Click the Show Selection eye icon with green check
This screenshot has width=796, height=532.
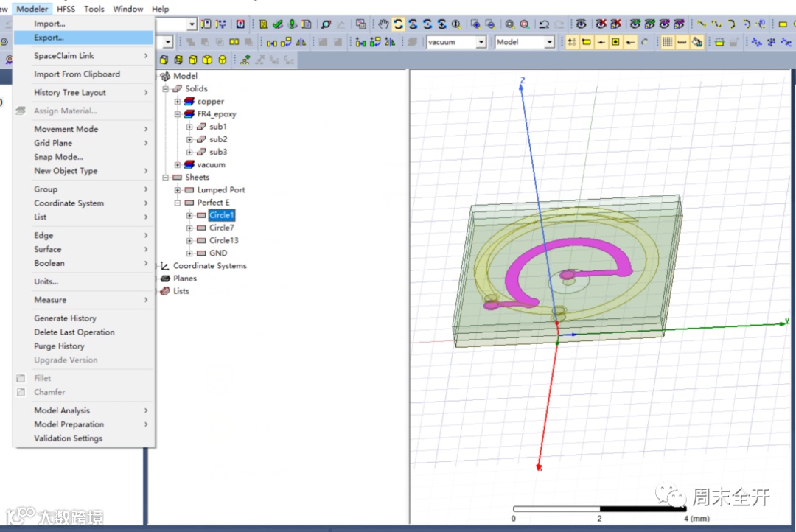635,24
